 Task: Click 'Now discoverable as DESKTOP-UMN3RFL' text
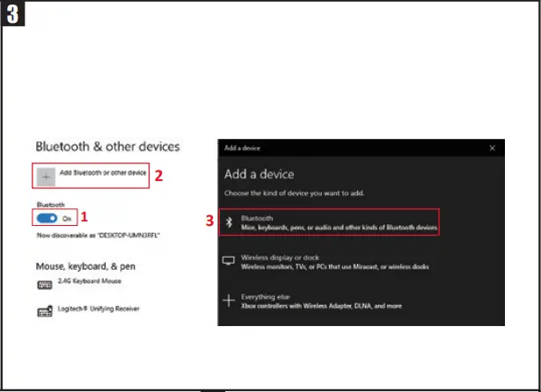(x=99, y=236)
